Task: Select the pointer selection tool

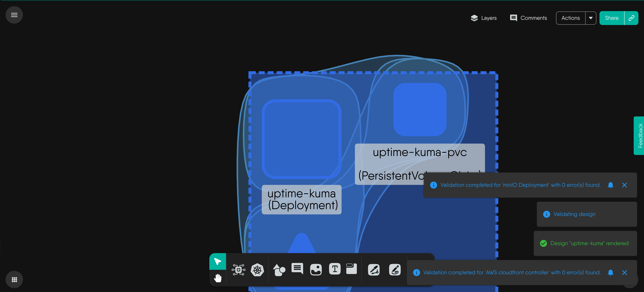Action: 217,261
